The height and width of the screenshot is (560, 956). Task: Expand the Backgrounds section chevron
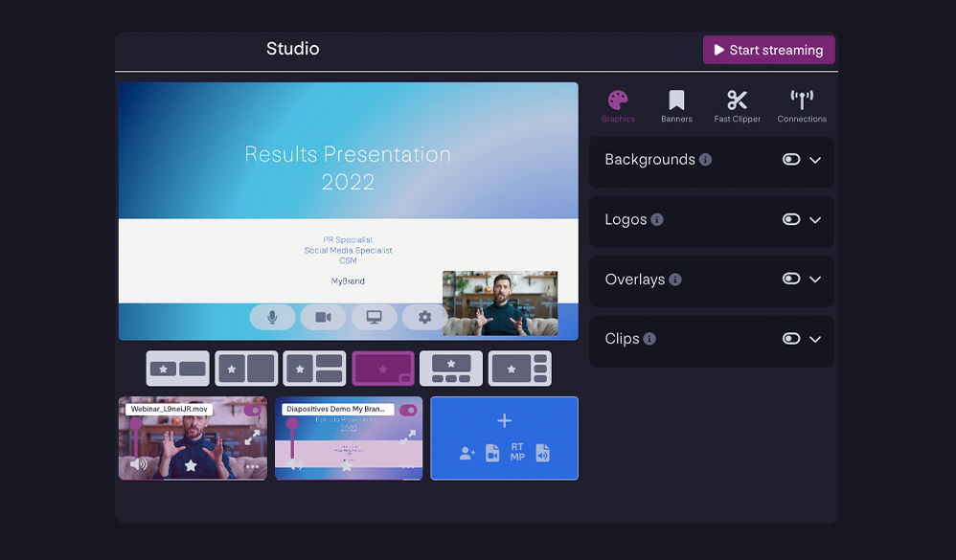[x=815, y=160]
